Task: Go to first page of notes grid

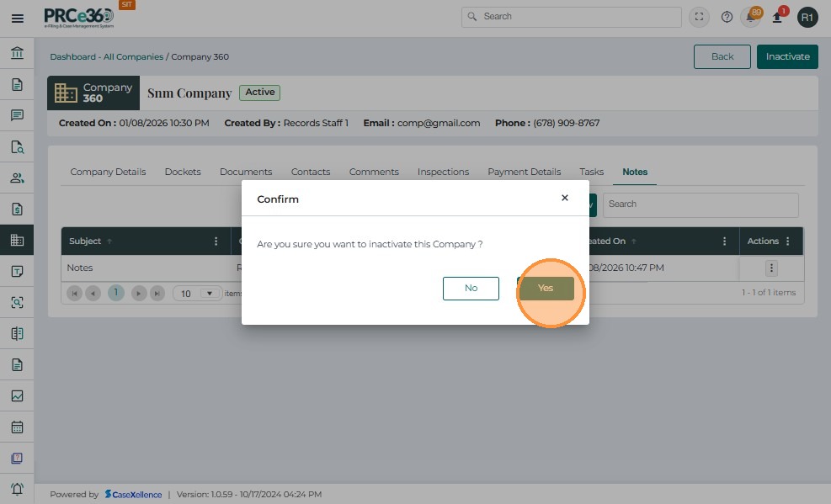Action: tap(74, 294)
